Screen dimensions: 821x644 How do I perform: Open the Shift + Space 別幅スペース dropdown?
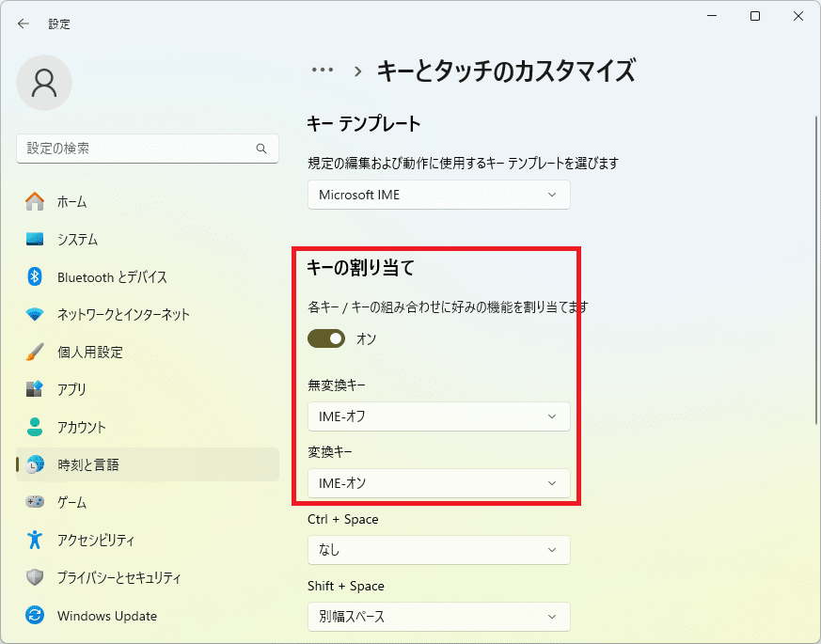click(439, 617)
